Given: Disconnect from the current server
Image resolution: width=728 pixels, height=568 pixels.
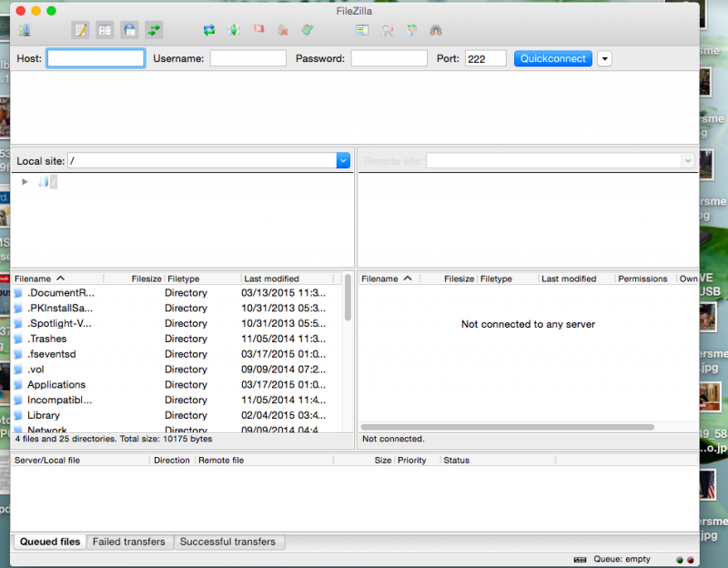Looking at the screenshot, I should click(283, 30).
